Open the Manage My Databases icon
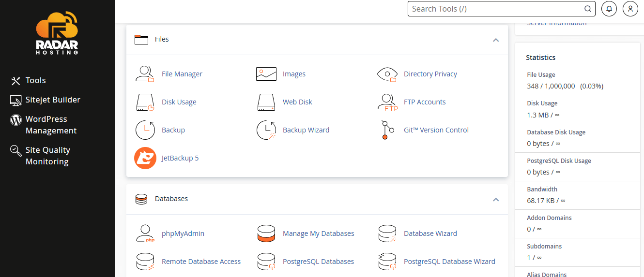 tap(266, 233)
